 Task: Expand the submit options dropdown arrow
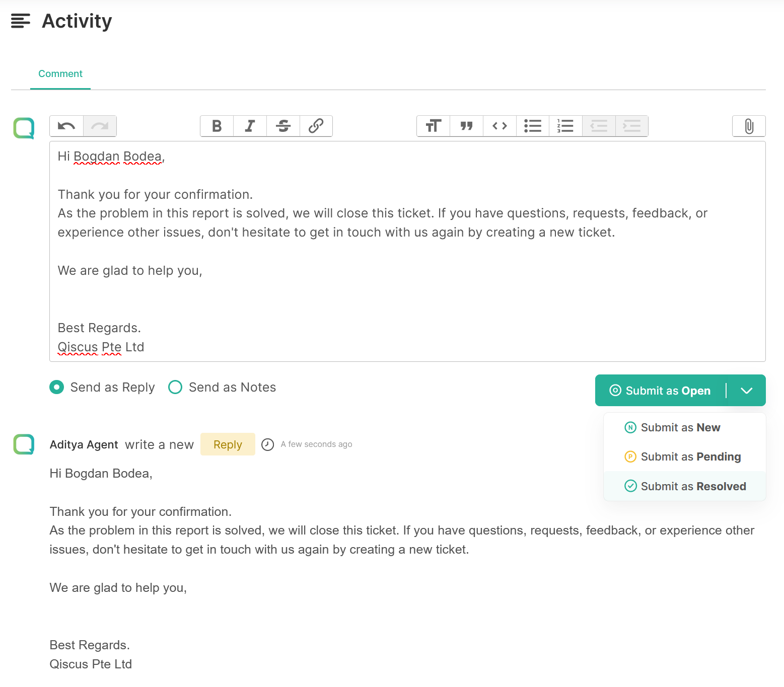coord(746,391)
